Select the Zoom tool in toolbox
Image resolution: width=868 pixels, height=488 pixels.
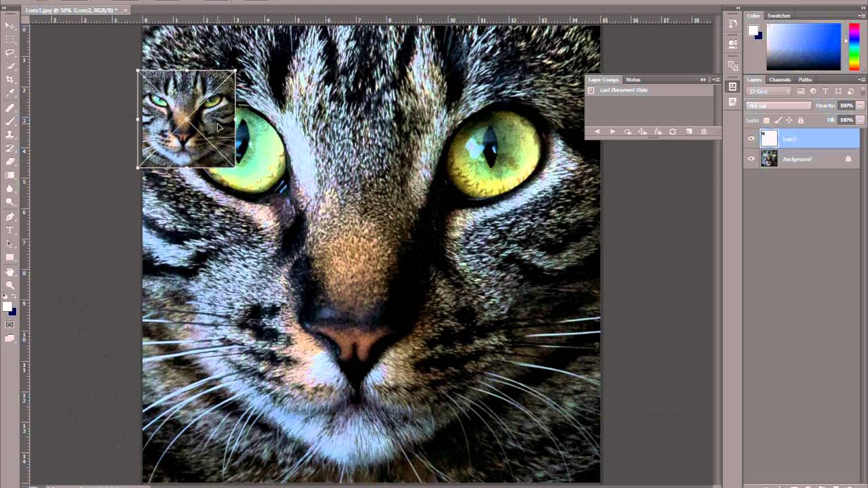(10, 285)
